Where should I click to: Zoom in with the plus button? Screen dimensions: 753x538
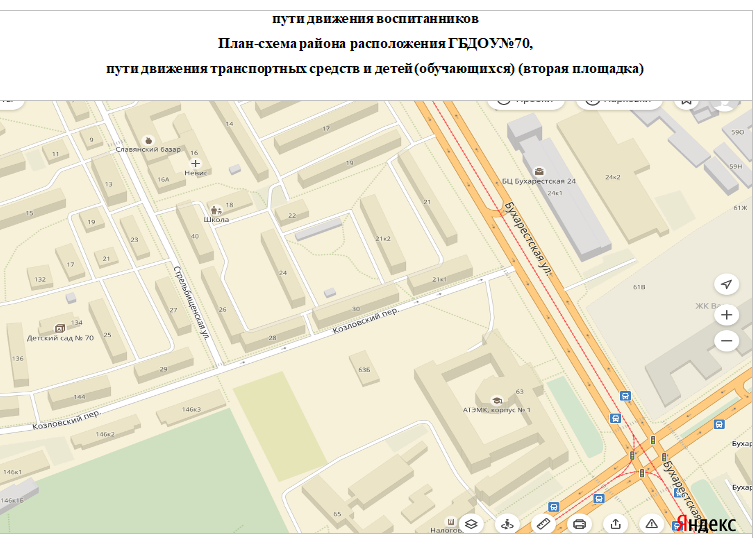726,315
